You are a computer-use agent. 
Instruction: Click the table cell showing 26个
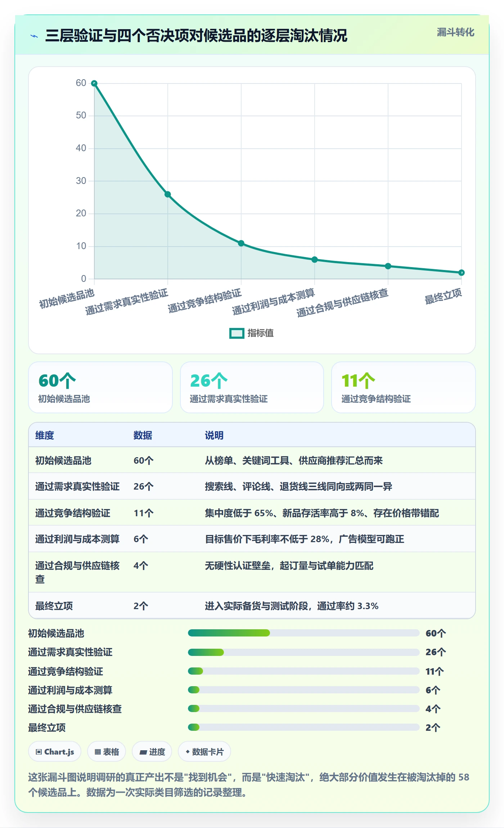click(144, 486)
